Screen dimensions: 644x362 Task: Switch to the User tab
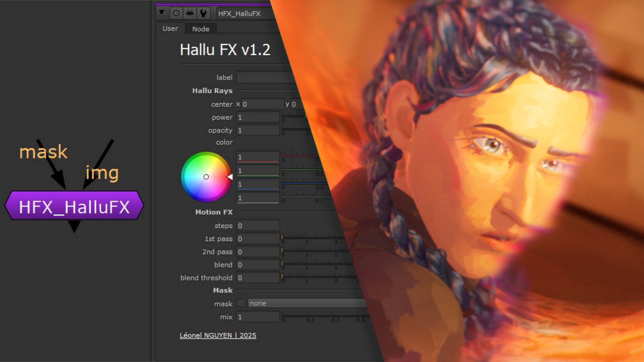pos(170,29)
